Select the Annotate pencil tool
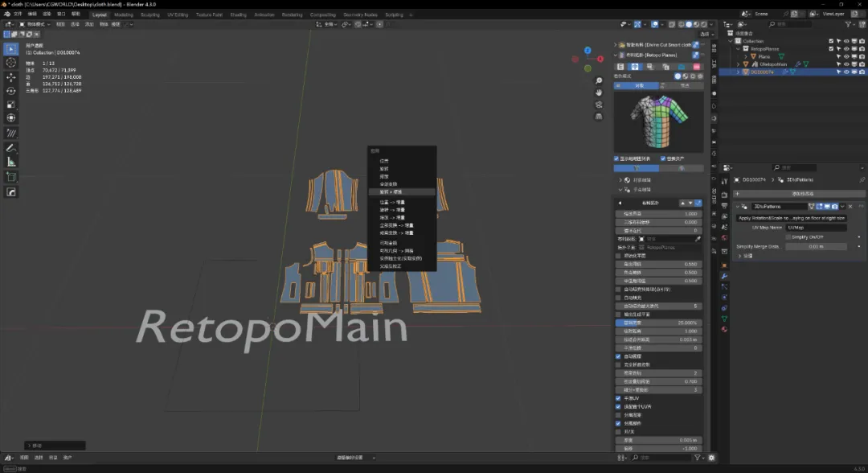868x473 pixels. pos(11,149)
